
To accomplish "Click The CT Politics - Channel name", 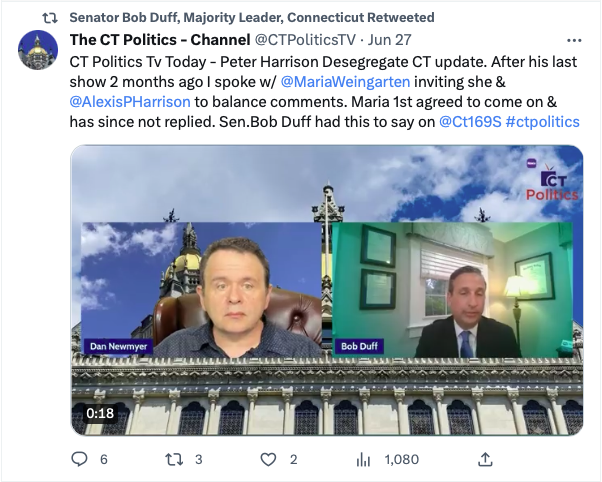I will (160, 40).
